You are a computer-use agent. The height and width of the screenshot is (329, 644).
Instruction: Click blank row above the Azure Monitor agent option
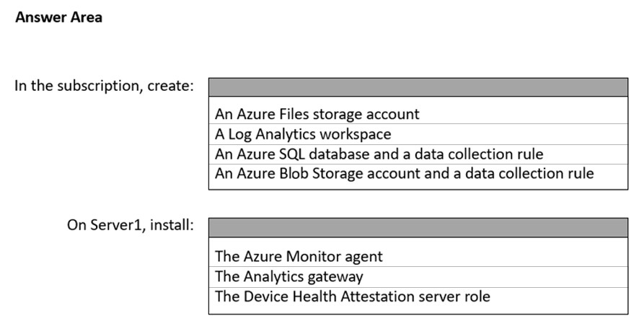click(418, 242)
